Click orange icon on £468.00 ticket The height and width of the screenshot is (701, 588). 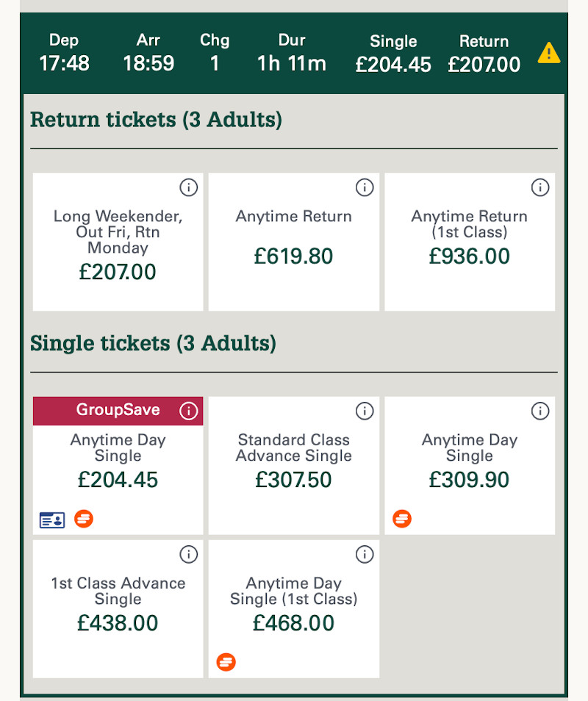[226, 663]
